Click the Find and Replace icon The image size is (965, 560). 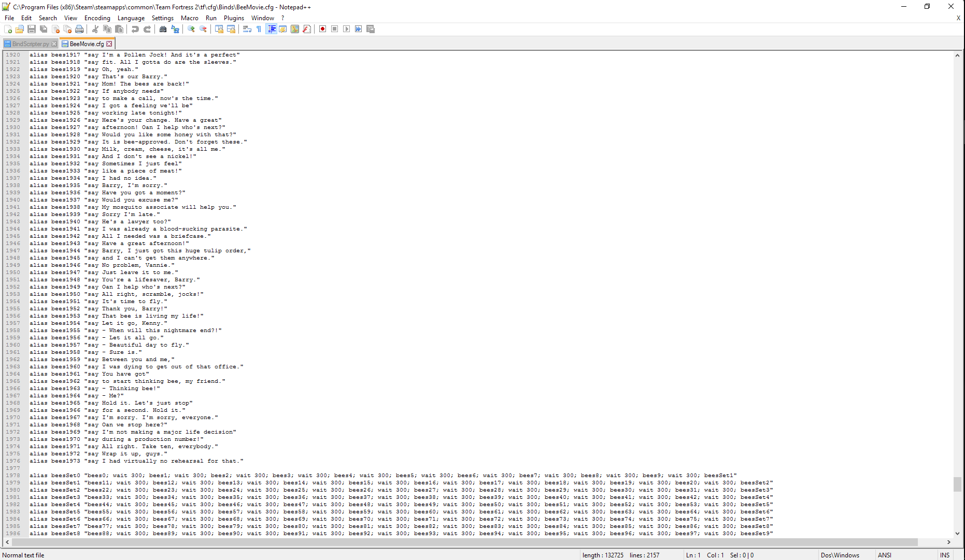pos(175,29)
